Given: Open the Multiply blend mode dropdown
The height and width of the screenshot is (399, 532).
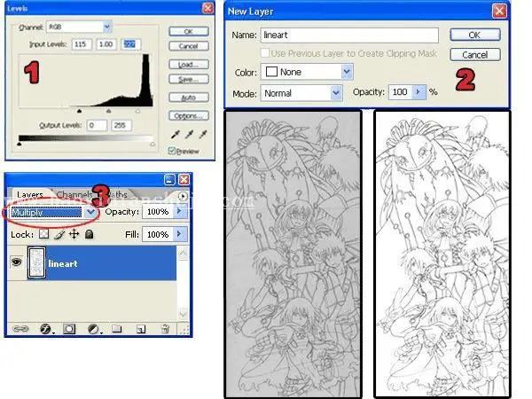Looking at the screenshot, I should [90, 213].
